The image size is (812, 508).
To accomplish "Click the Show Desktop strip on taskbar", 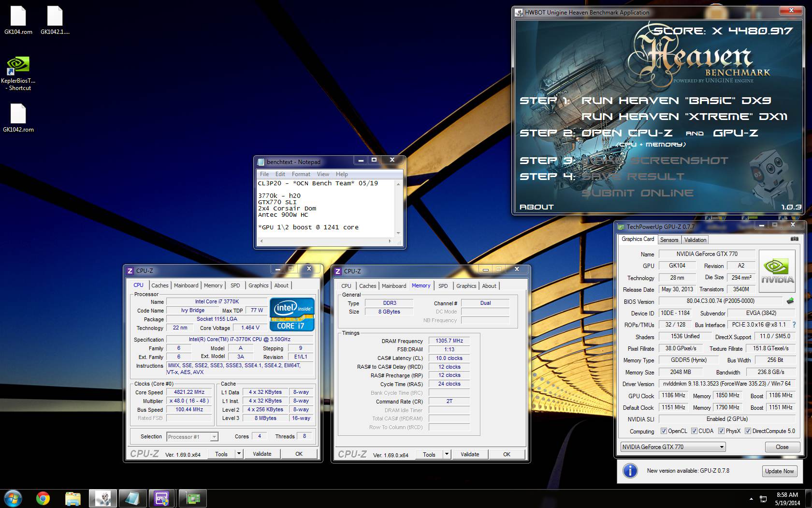I will (808, 498).
